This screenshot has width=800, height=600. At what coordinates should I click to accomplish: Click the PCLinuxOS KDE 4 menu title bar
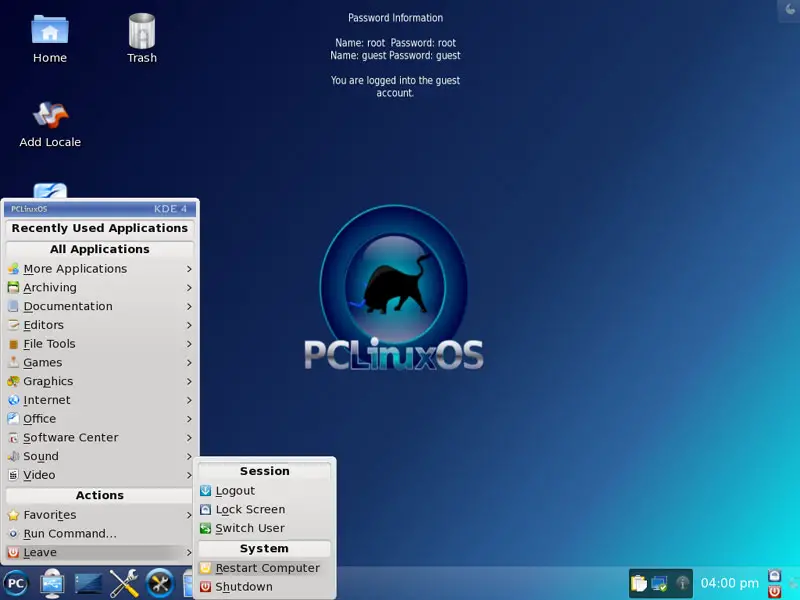100,209
